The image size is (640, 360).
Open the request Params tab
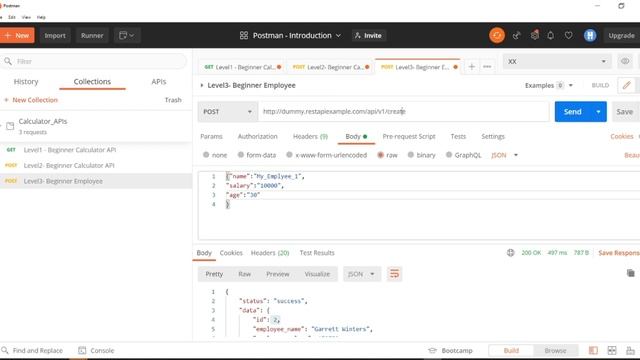click(211, 136)
